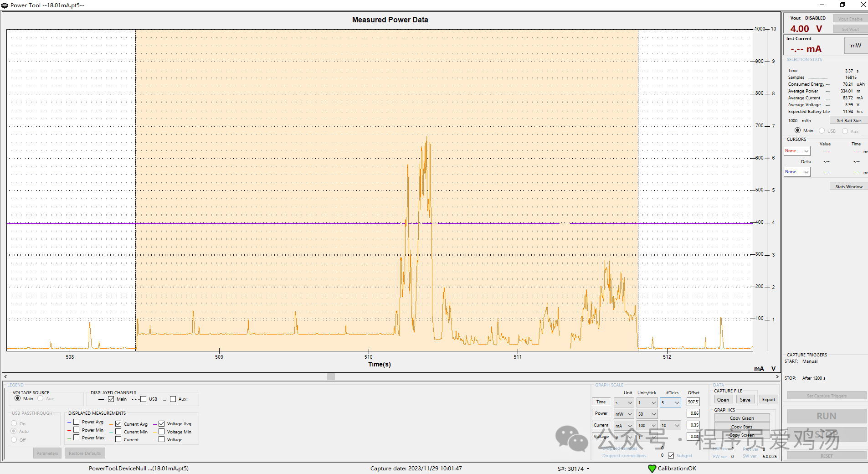
Task: Click Expected Battery Life 11.94 hrs value
Action: click(x=848, y=112)
